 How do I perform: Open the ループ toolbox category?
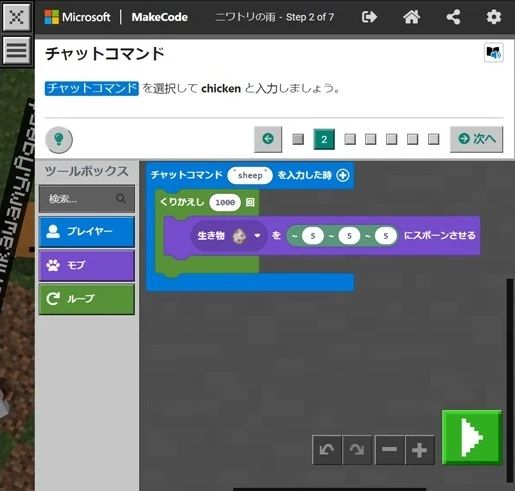[x=87, y=299]
